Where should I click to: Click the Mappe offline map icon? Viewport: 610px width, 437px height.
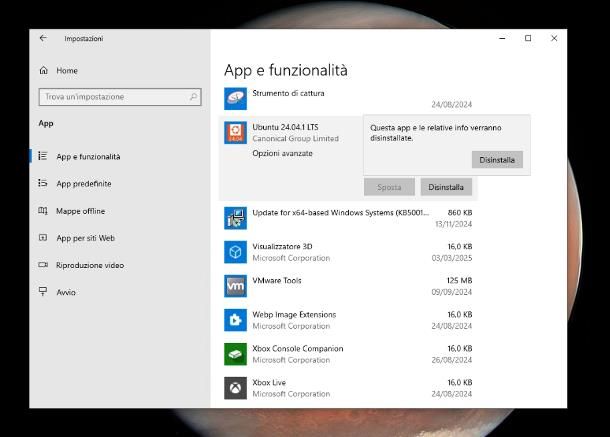pos(43,211)
